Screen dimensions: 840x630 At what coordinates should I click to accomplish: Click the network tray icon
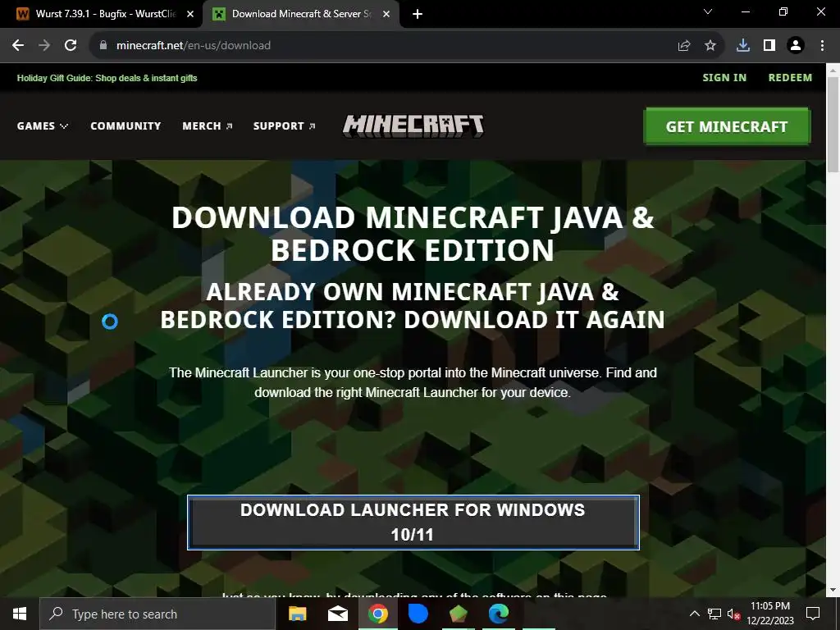pos(714,614)
